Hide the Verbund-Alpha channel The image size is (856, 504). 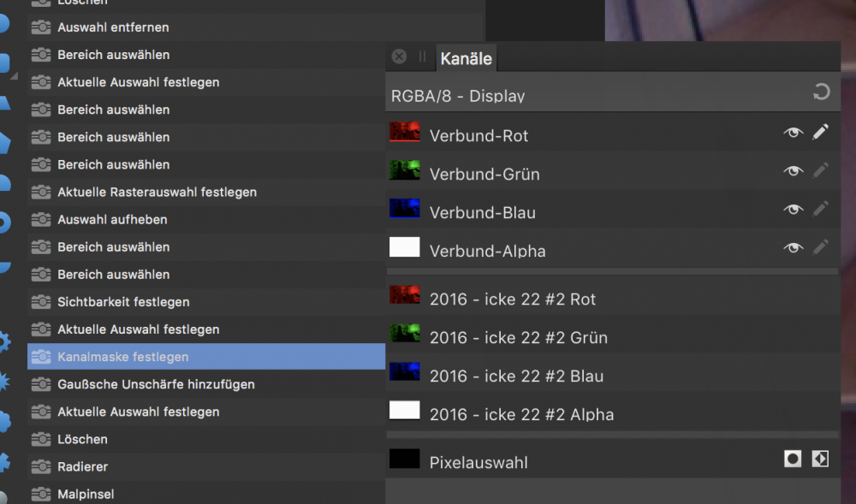coord(793,247)
